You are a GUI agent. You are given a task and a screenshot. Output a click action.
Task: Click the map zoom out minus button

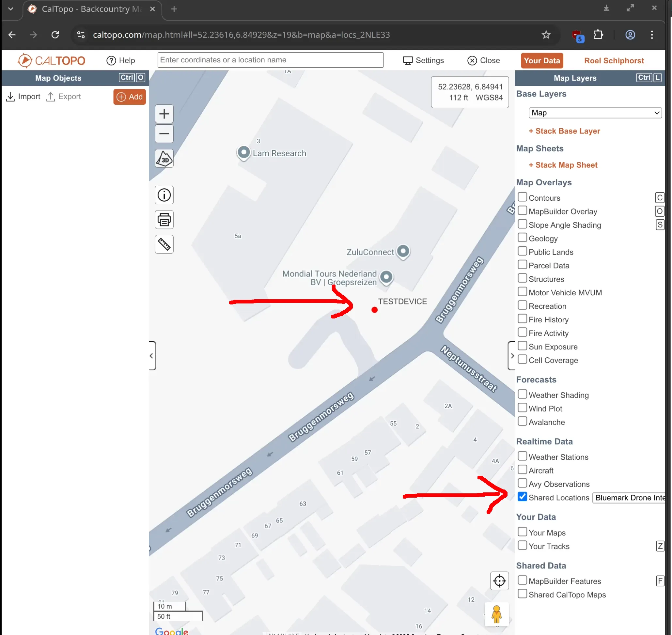164,134
